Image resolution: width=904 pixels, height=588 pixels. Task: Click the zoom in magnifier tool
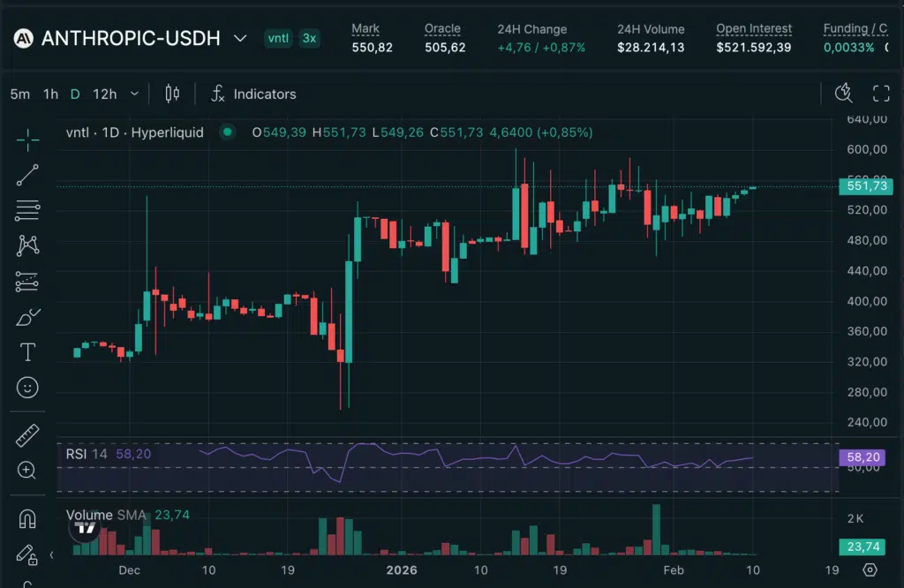coord(27,471)
